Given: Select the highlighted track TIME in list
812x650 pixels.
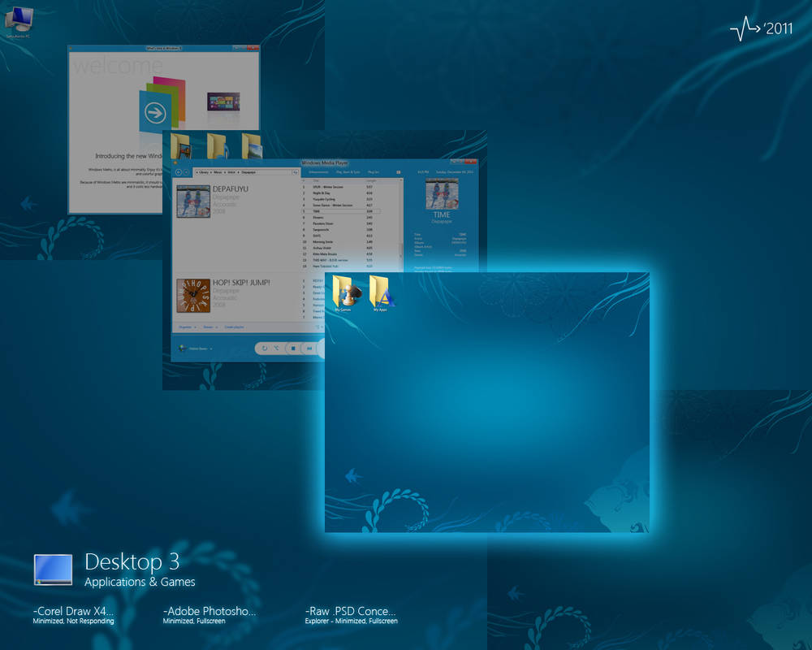Looking at the screenshot, I should point(341,211).
